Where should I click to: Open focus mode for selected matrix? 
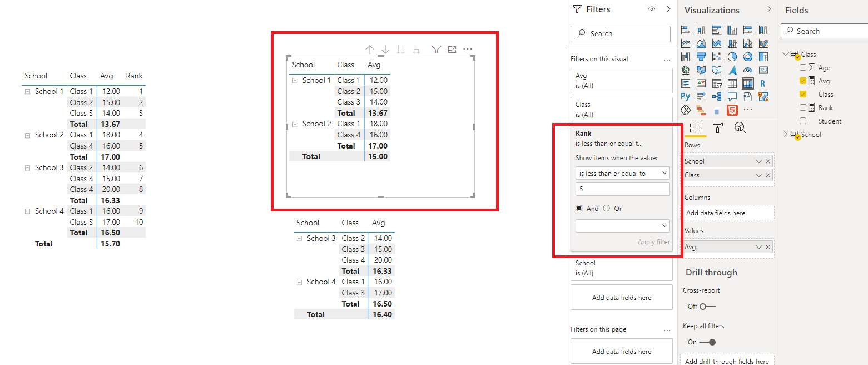pyautogui.click(x=452, y=50)
